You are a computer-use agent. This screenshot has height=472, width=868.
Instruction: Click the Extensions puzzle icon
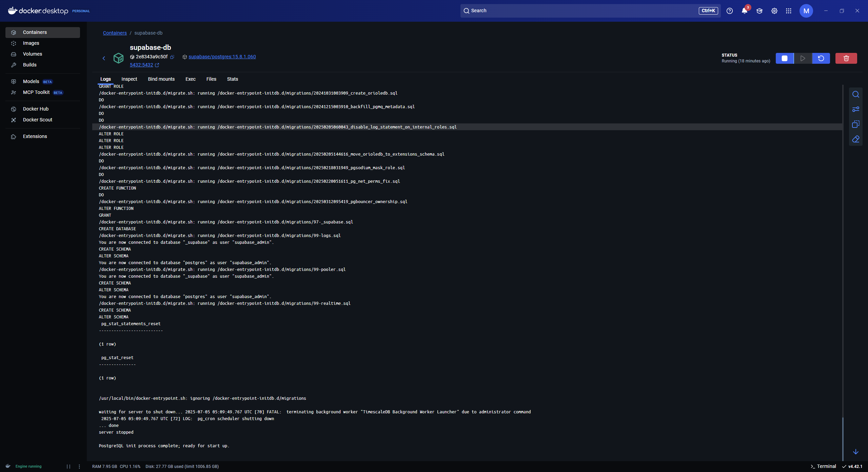(14, 137)
